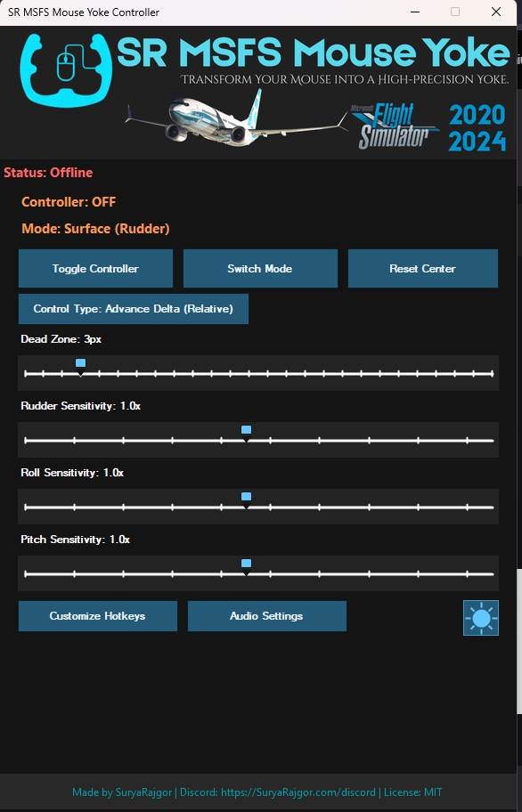Click the 'Pitch Sensitivity: 1.0x' label

(x=75, y=539)
